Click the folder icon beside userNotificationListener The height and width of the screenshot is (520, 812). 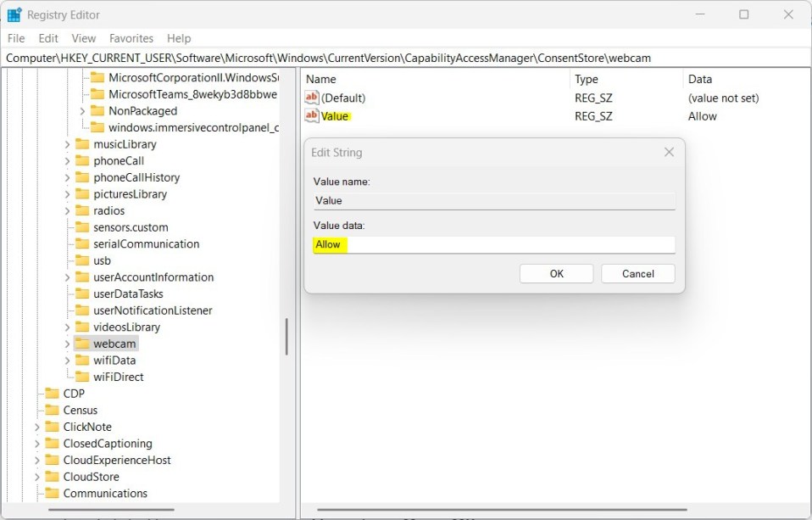(82, 310)
